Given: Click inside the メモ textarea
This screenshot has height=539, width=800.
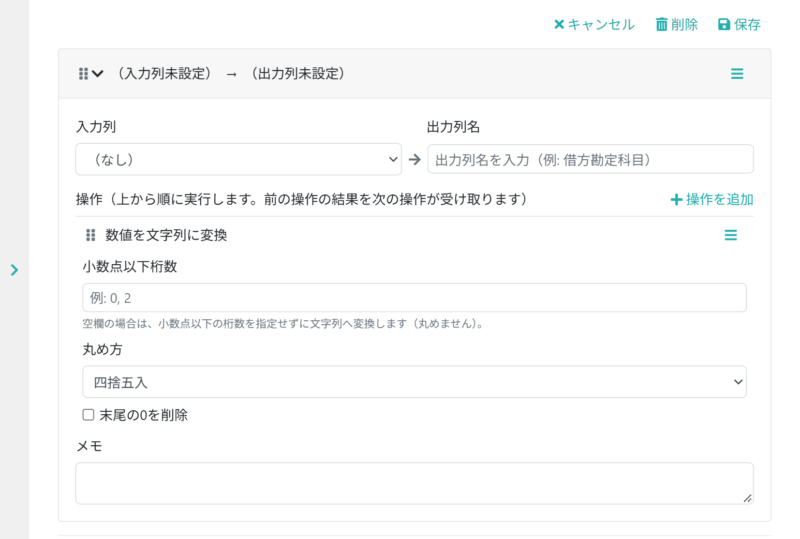Looking at the screenshot, I should click(x=414, y=483).
